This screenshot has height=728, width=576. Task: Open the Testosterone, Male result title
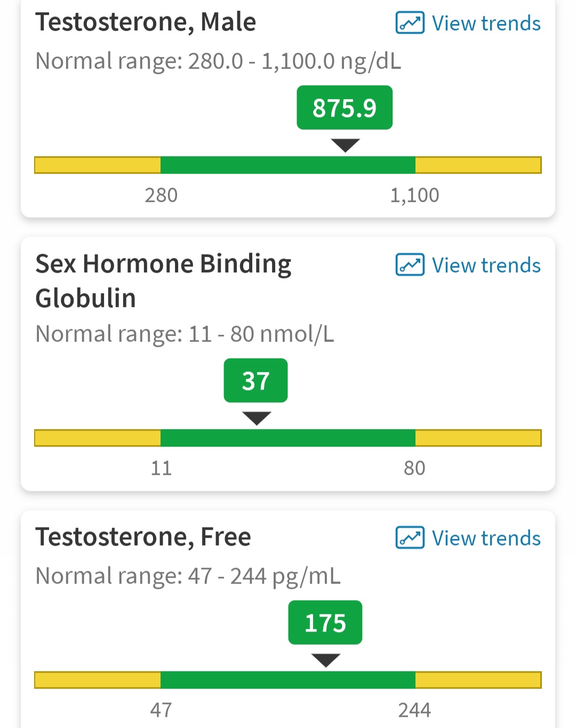(x=146, y=22)
